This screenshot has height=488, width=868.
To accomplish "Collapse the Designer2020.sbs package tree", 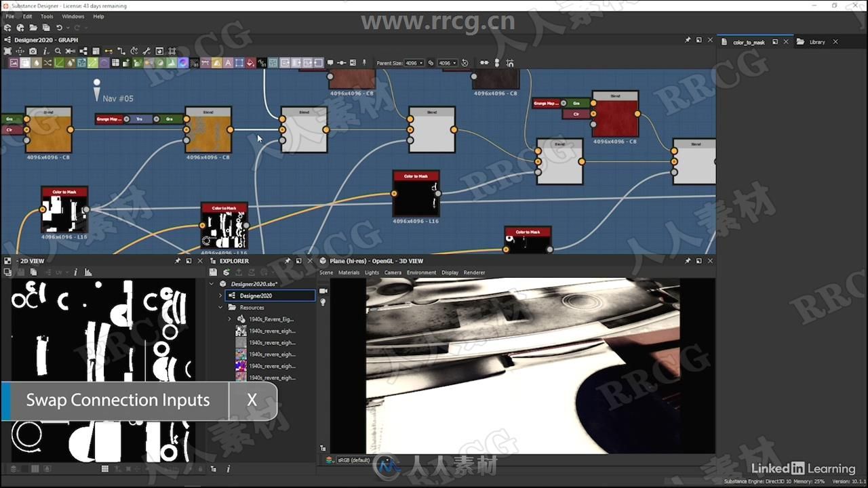I will 212,284.
